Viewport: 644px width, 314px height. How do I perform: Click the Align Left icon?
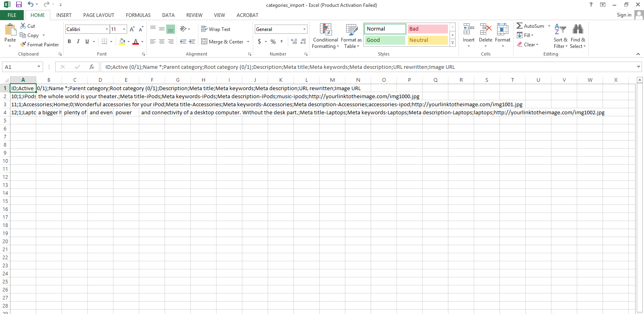tap(153, 41)
